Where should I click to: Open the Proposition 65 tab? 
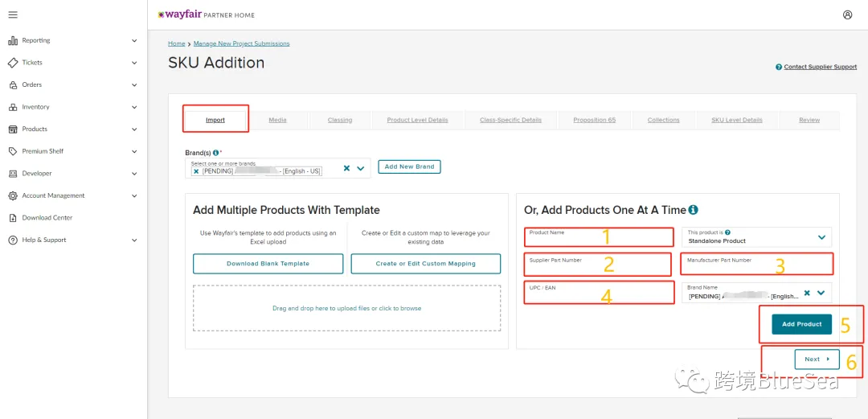point(594,120)
